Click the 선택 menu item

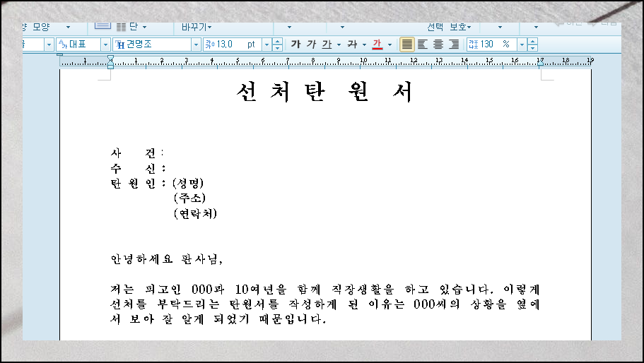pyautogui.click(x=435, y=27)
